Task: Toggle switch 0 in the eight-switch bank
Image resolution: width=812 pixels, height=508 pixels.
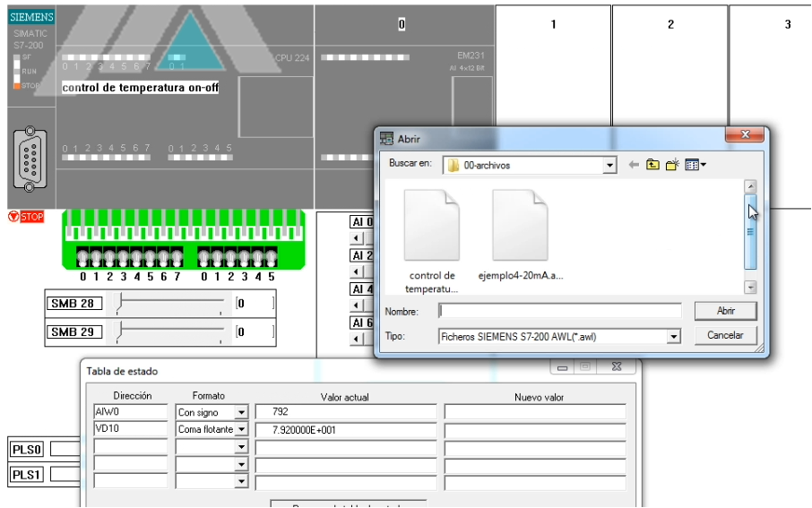Action: tap(82, 257)
